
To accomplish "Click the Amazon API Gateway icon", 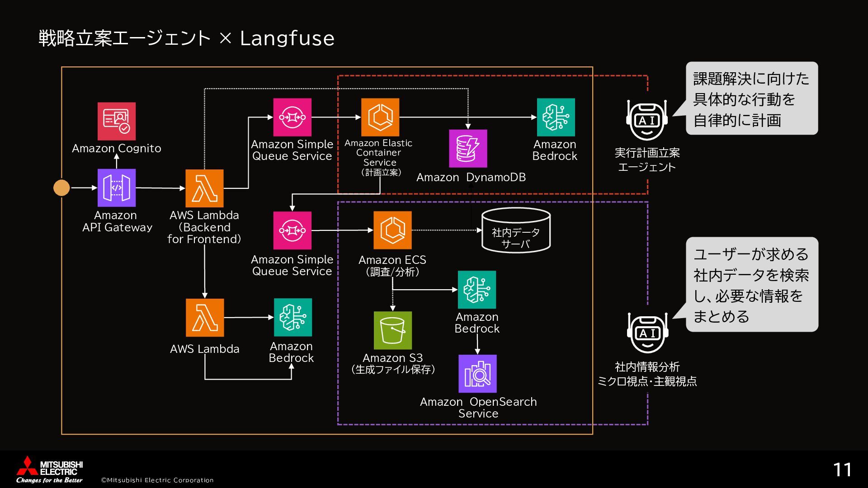I will 117,188.
